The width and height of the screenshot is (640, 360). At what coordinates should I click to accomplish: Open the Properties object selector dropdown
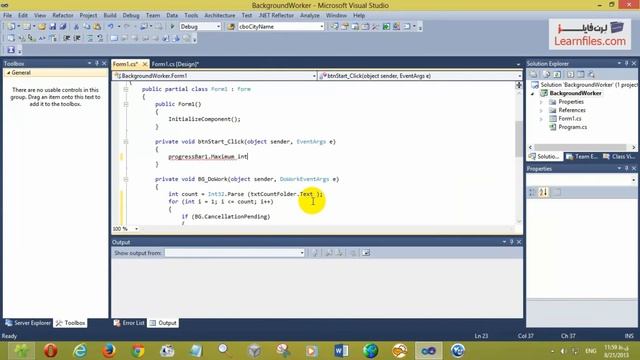(x=633, y=180)
